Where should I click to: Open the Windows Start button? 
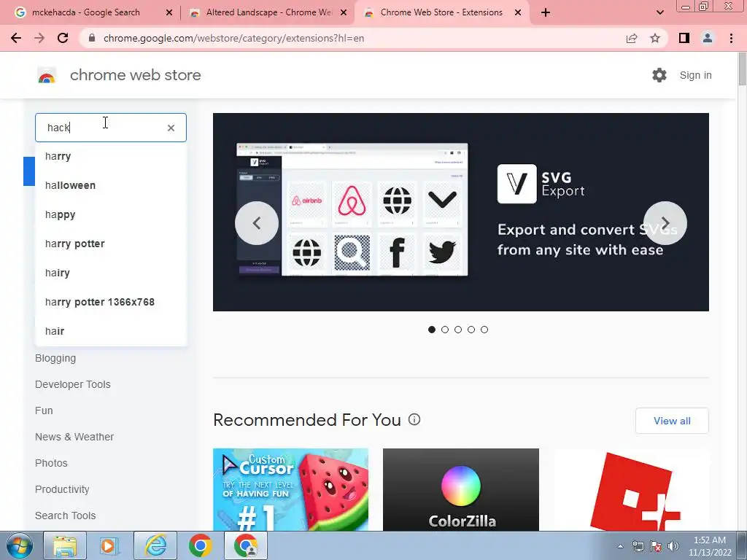(20, 545)
